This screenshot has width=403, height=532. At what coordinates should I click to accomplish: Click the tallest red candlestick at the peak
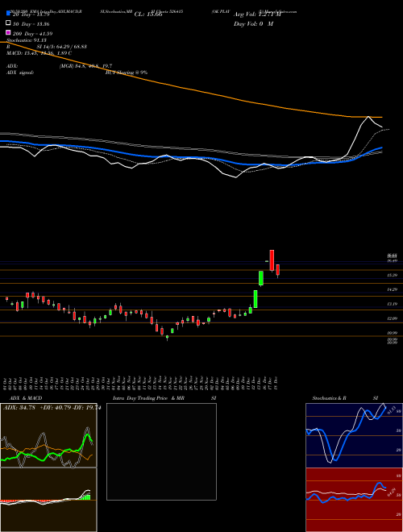click(272, 260)
